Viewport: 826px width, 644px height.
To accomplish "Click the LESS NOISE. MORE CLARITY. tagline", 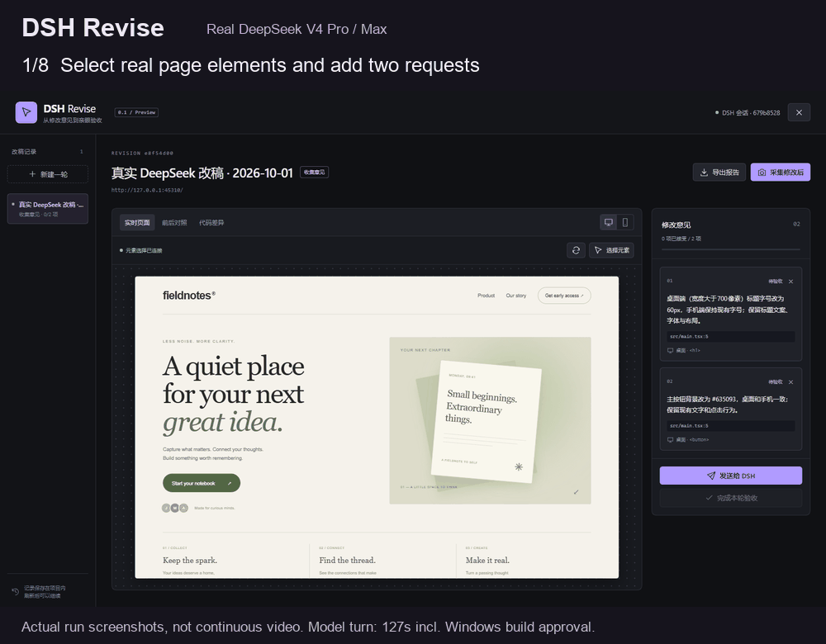I will tap(198, 341).
